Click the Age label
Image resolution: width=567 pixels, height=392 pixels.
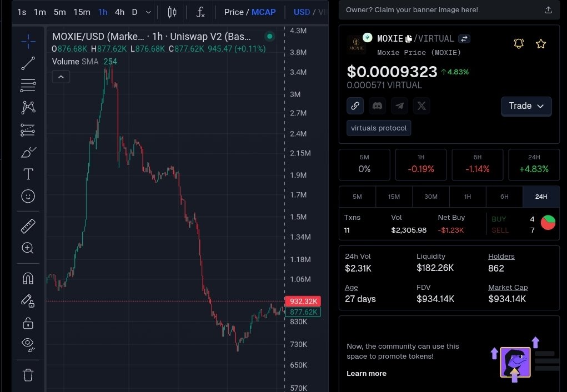pos(351,288)
